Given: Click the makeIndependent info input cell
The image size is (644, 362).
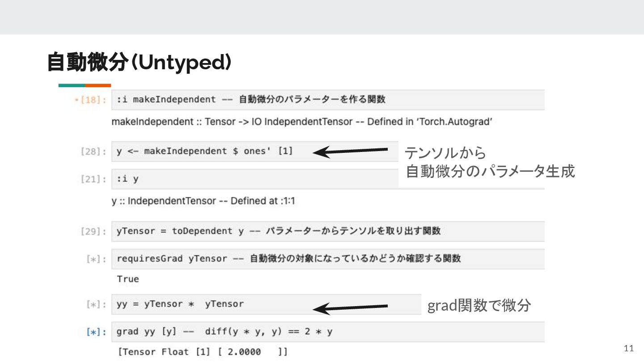Looking at the screenshot, I should 328,100.
